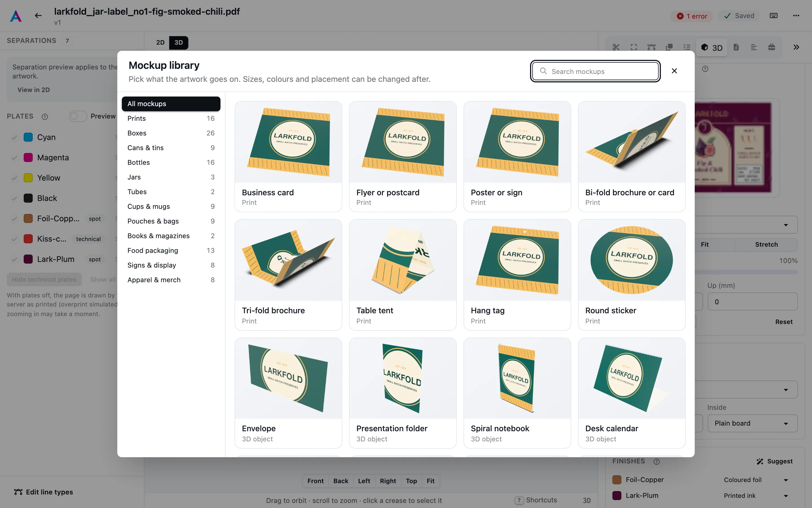Open the three-dot more options menu
Viewport: 812px width, 508px height.
click(796, 16)
